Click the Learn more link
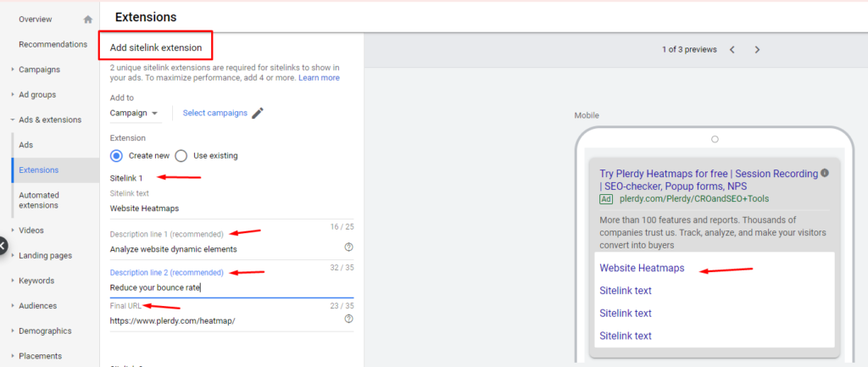The image size is (868, 367). pyautogui.click(x=319, y=78)
